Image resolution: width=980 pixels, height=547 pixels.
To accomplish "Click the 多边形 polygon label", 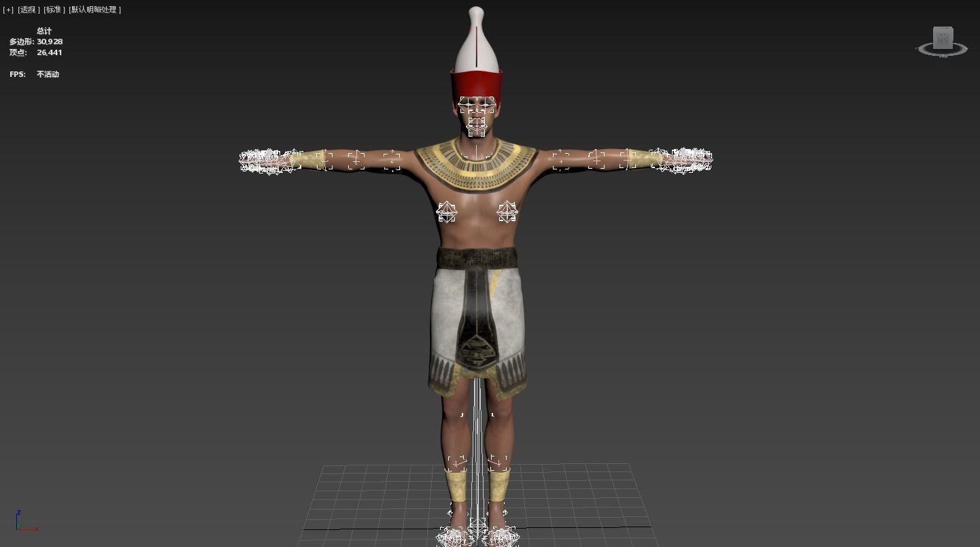I will click(x=22, y=42).
